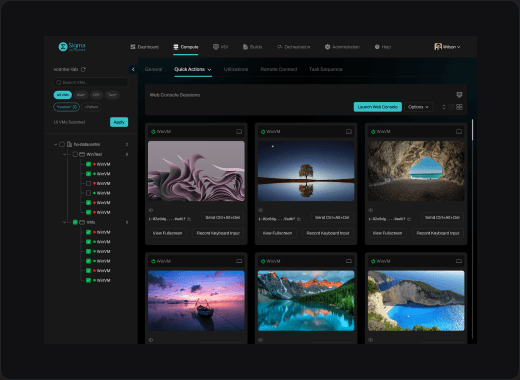The width and height of the screenshot is (520, 380).
Task: Select the Web* filter chip
Action: tap(81, 95)
